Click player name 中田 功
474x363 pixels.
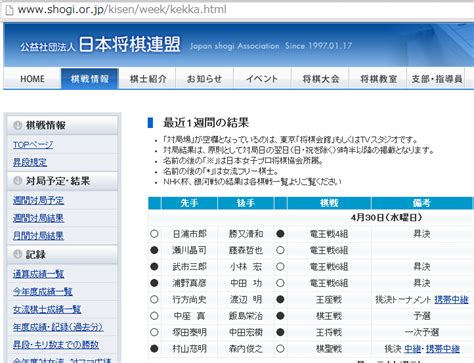(x=246, y=283)
